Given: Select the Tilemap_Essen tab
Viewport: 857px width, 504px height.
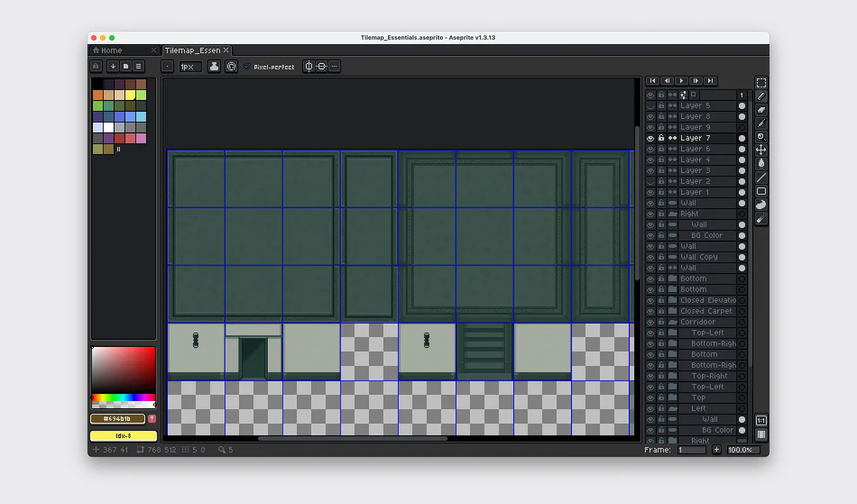Looking at the screenshot, I should [193, 50].
